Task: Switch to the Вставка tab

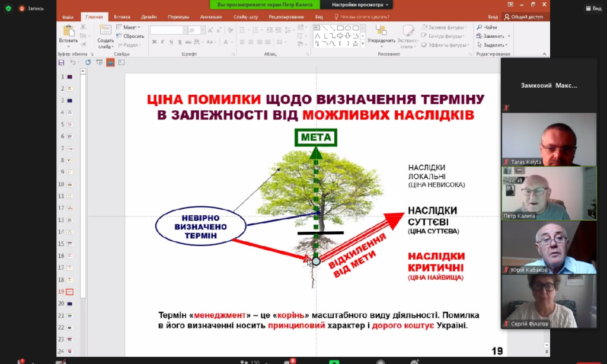Action: coord(122,17)
